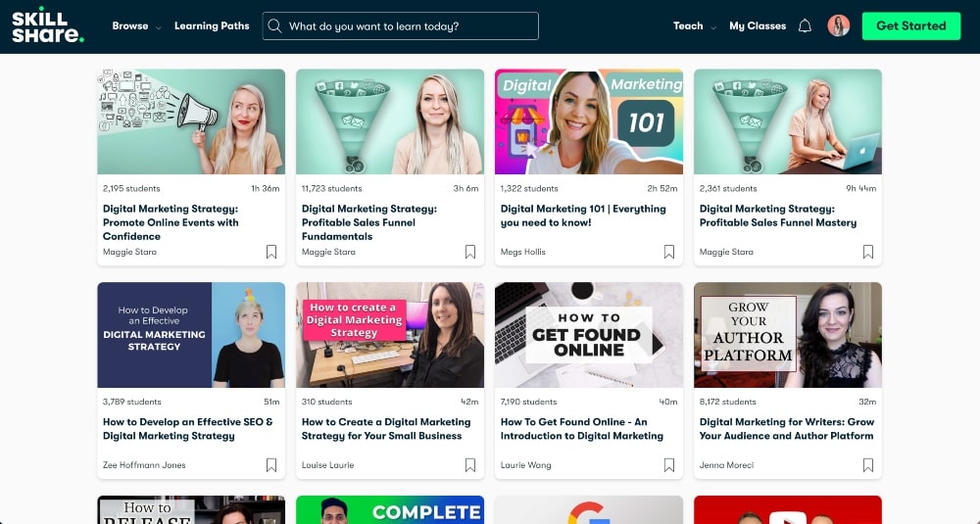This screenshot has width=980, height=524.
Task: Bookmark Louise Laurie's Small Business class
Action: (x=470, y=465)
